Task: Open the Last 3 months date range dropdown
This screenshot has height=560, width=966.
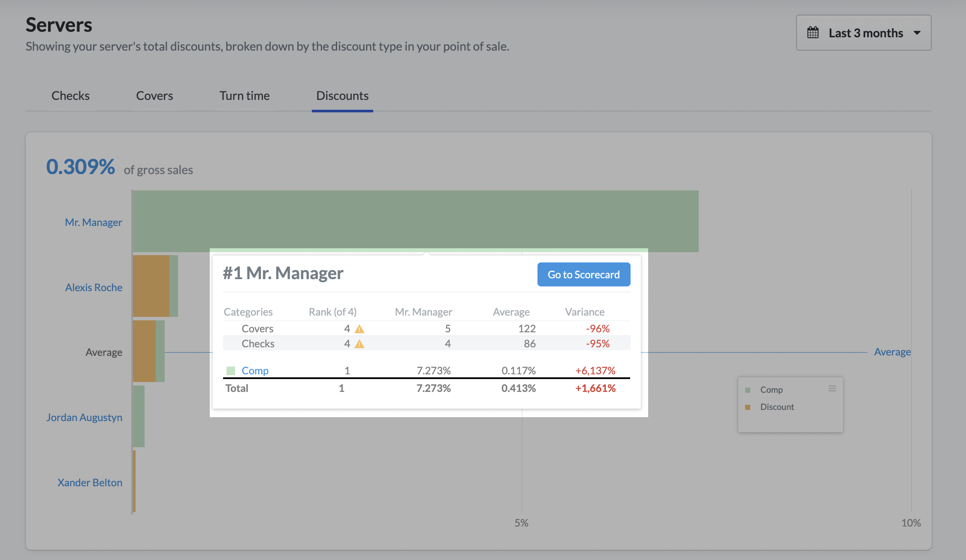Action: (x=863, y=33)
